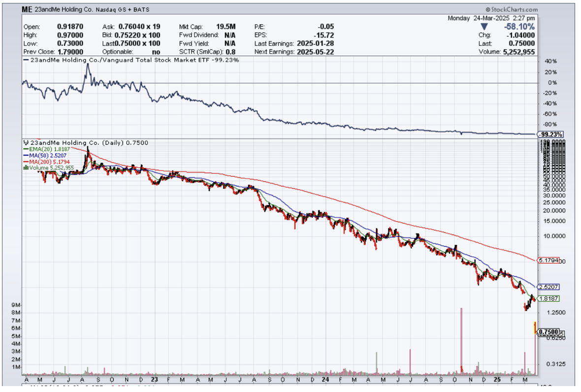Screen dimensions: 581x392
Task: Click the tall October volume spike bar
Action: (x=461, y=340)
